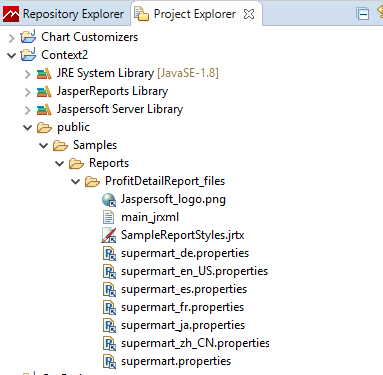This screenshot has height=375, width=383.
Task: Select the Context2 project
Action: tap(64, 55)
